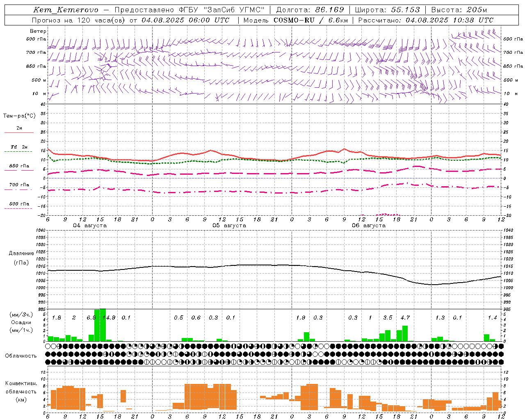Click the 'Td 2м' dew point legend label
525x420 pixels.
19,147
